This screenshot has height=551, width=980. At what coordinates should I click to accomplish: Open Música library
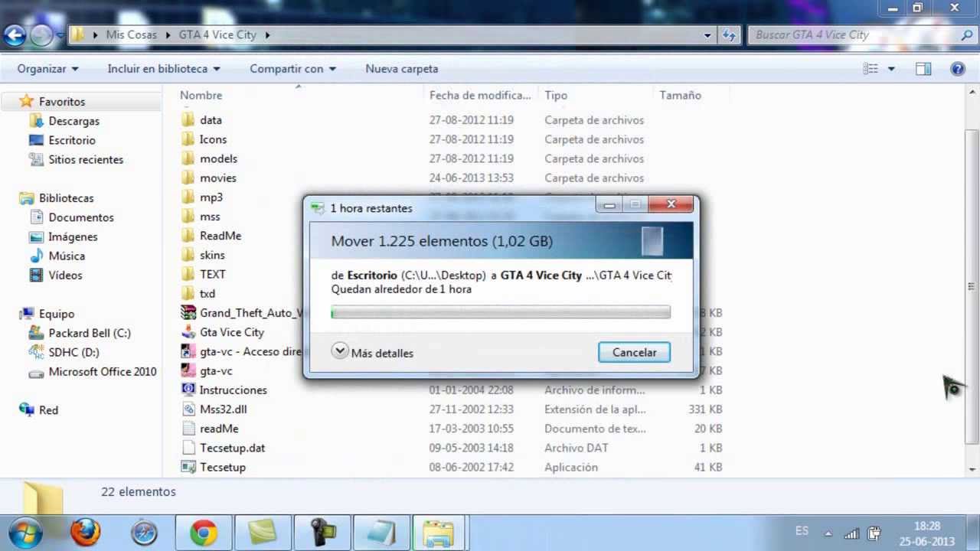[x=67, y=256]
